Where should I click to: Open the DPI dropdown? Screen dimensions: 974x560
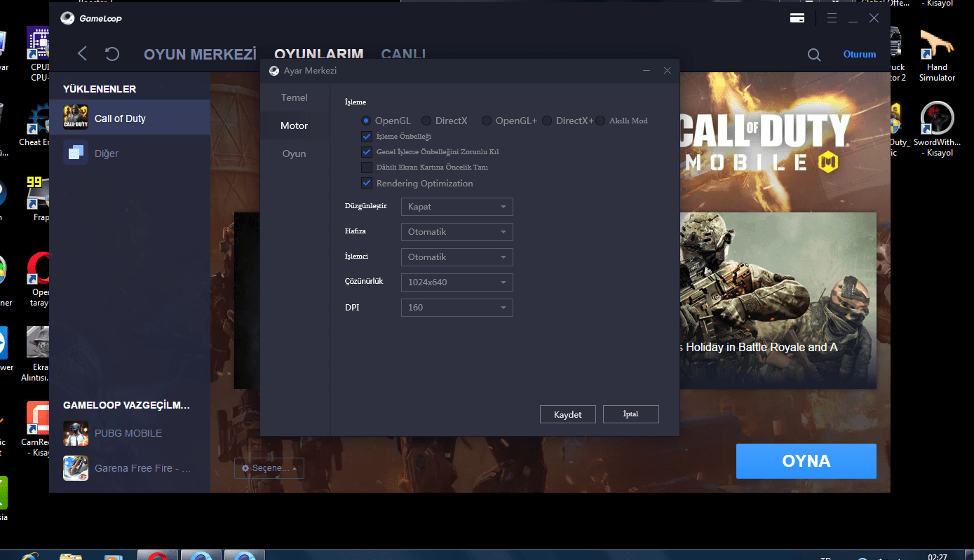click(457, 308)
